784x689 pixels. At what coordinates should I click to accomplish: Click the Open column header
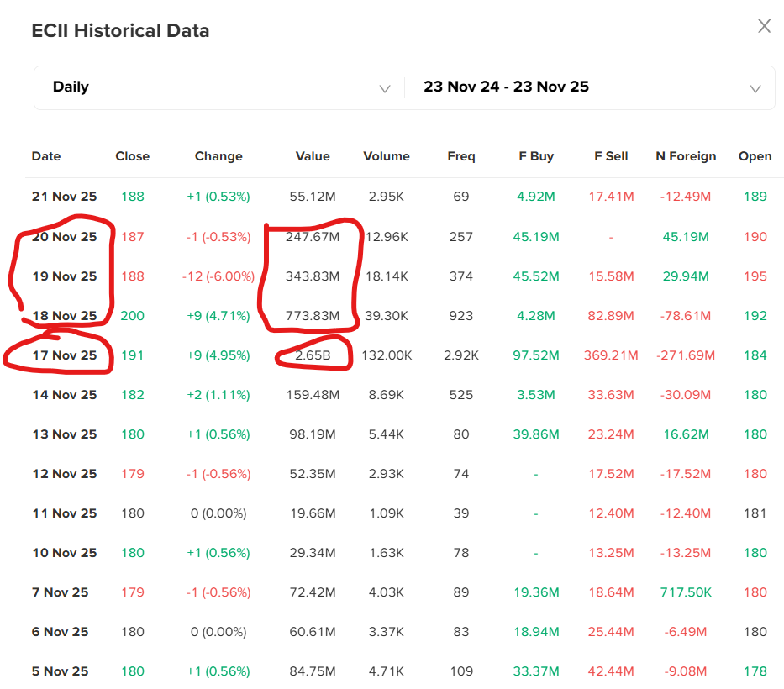coord(755,156)
